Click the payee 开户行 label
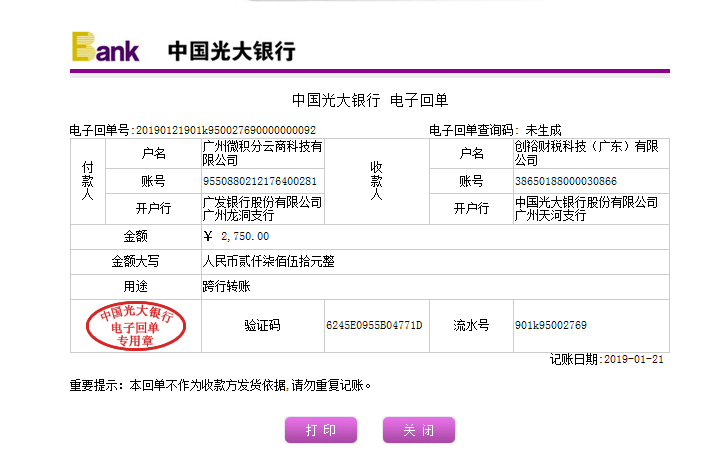 pyautogui.click(x=471, y=208)
